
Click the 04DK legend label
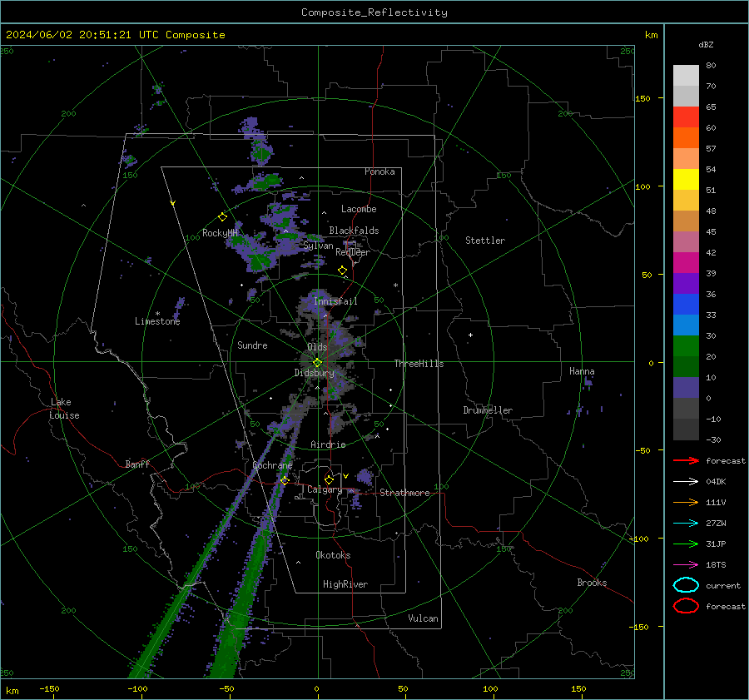(x=716, y=481)
